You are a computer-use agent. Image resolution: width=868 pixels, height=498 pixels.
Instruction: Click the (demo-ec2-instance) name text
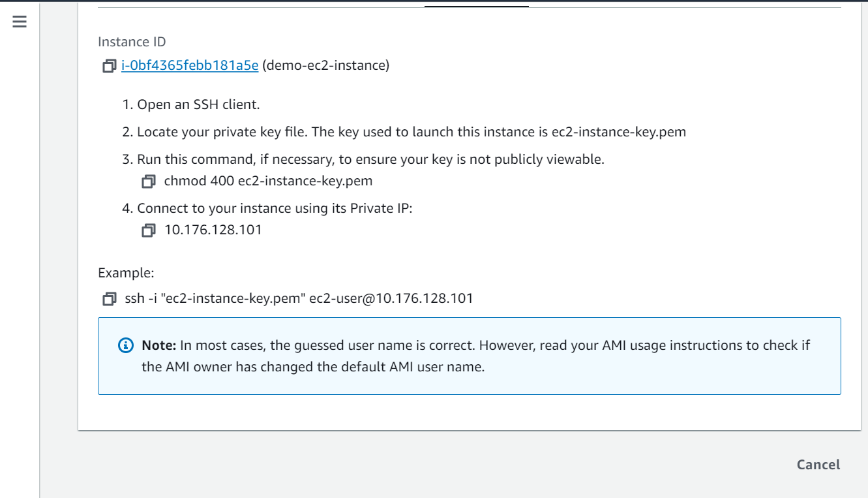pos(325,66)
